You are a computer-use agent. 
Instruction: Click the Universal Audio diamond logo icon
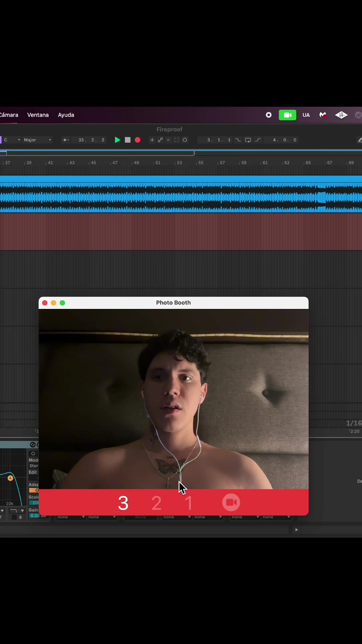click(x=341, y=115)
